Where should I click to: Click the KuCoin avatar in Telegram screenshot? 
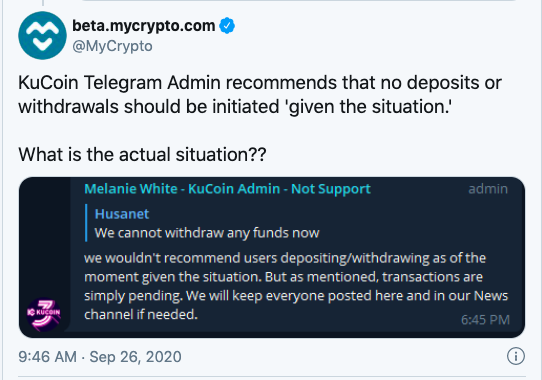(44, 315)
